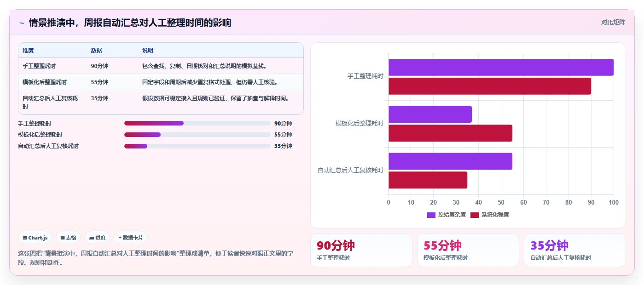This screenshot has height=285, width=644.
Task: Click the 对比矩阵 label
Action: [613, 22]
